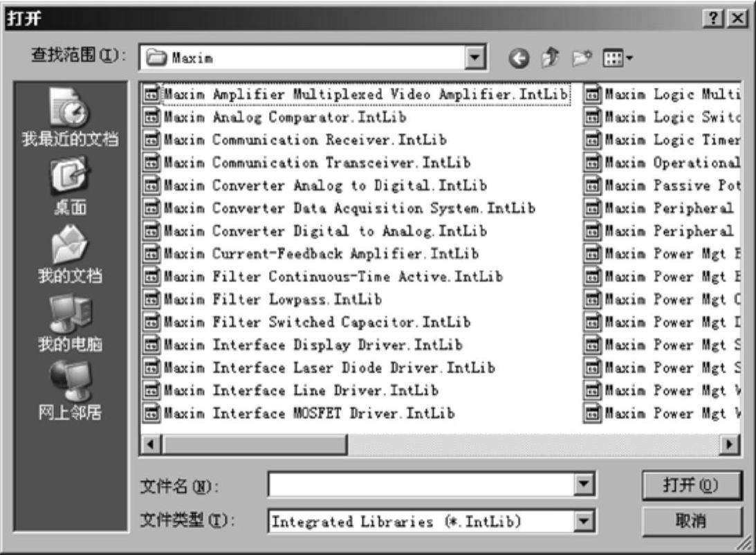Click the help question mark button
This screenshot has height=555, width=756.
[x=713, y=18]
